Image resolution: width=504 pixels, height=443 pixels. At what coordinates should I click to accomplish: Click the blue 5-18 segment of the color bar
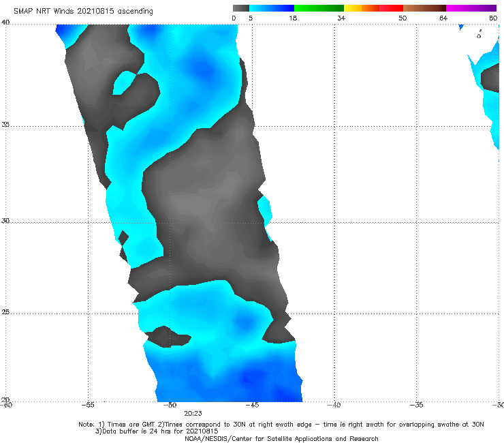272,8
